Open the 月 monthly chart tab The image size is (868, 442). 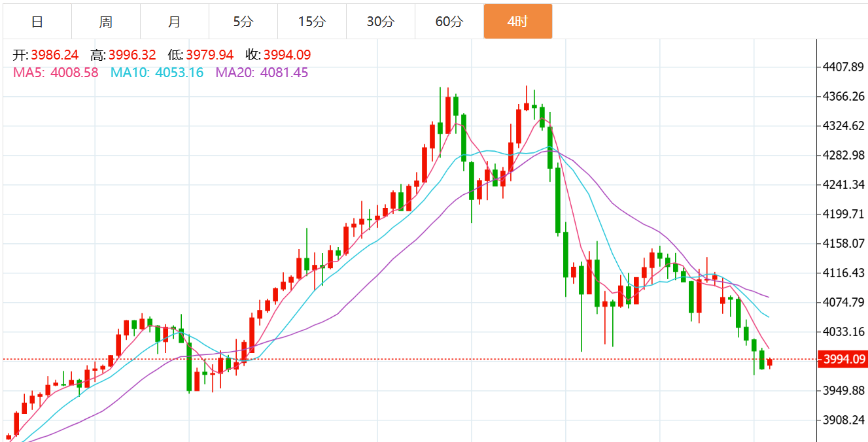(x=174, y=22)
